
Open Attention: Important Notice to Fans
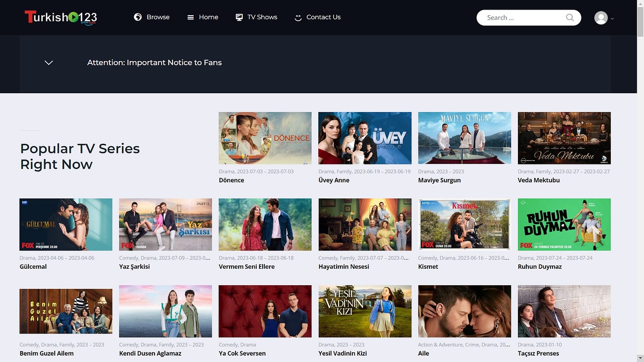click(x=155, y=62)
